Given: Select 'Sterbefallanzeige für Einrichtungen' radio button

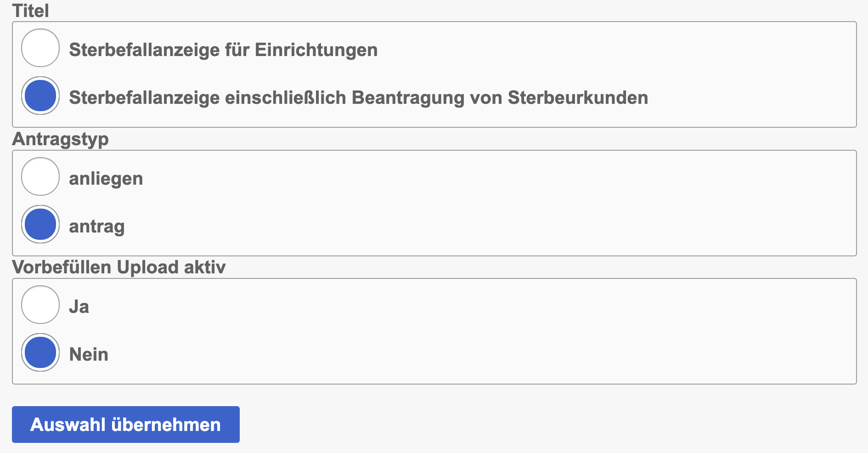Looking at the screenshot, I should tap(40, 48).
